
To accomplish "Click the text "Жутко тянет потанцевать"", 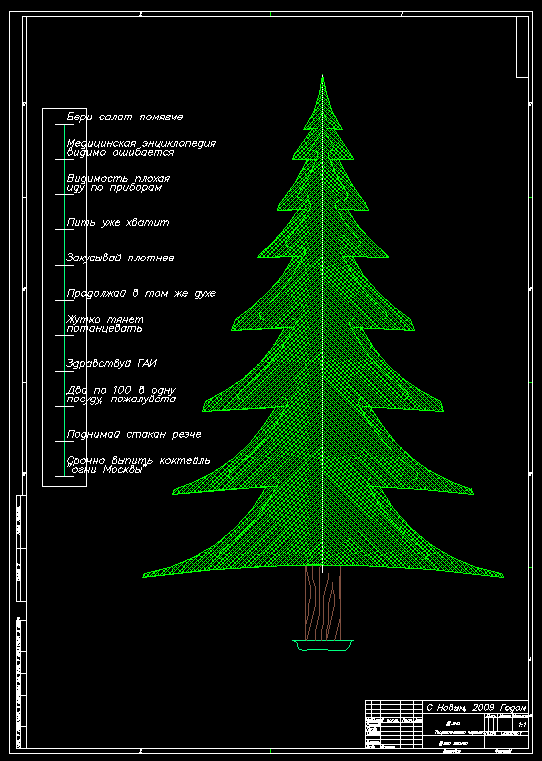I will tap(105, 324).
